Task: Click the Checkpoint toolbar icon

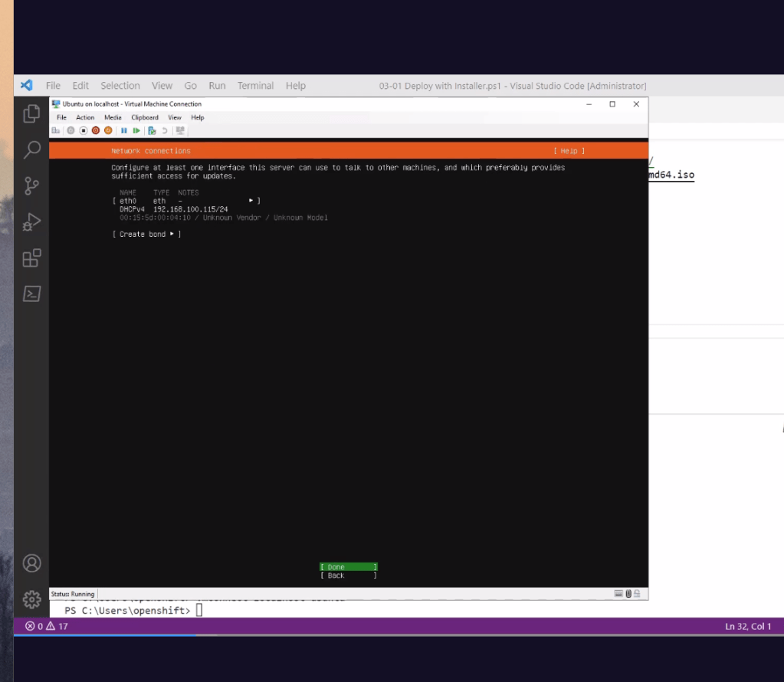Action: 152,130
